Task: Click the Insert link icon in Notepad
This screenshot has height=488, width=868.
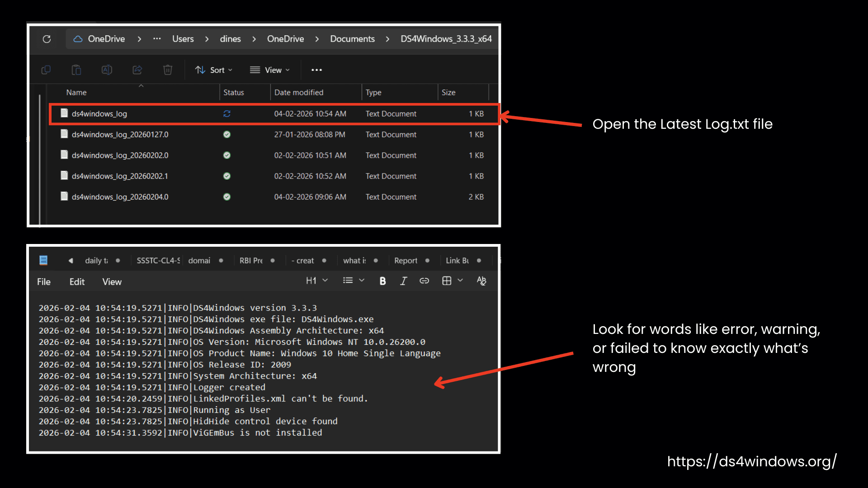Action: click(424, 281)
